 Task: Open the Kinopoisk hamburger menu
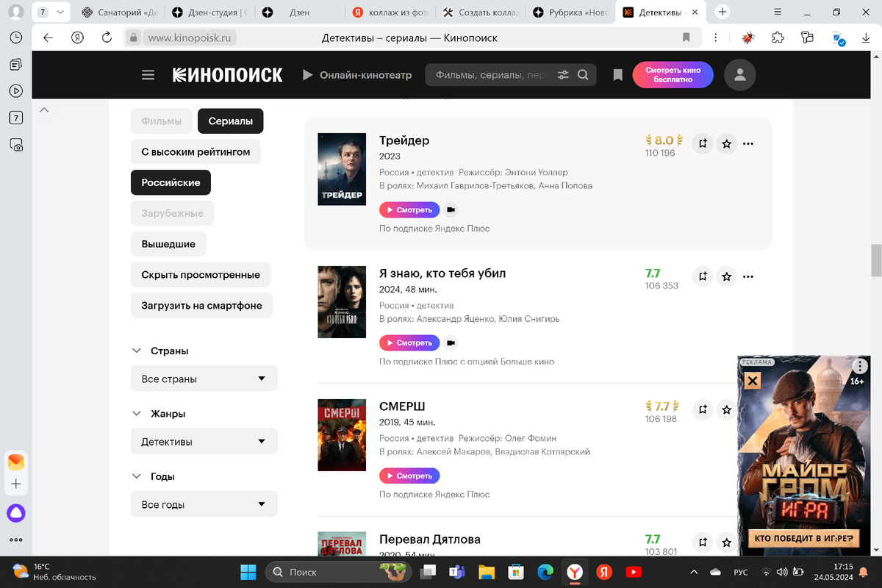click(148, 75)
